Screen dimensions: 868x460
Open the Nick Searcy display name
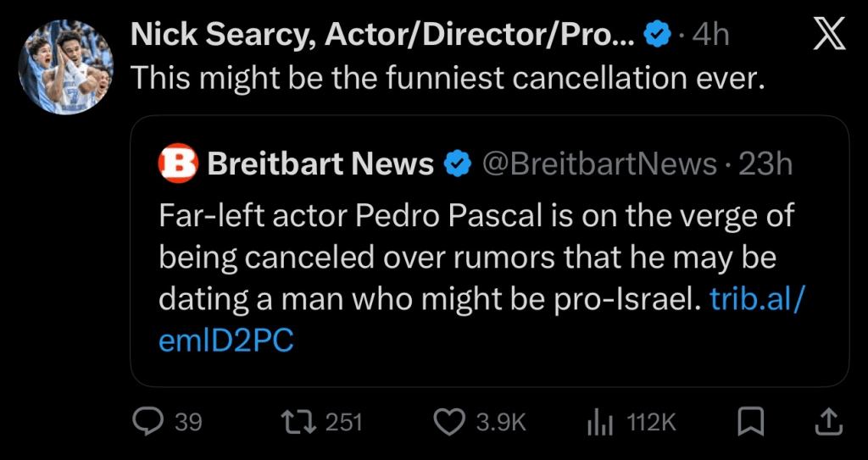point(381,35)
